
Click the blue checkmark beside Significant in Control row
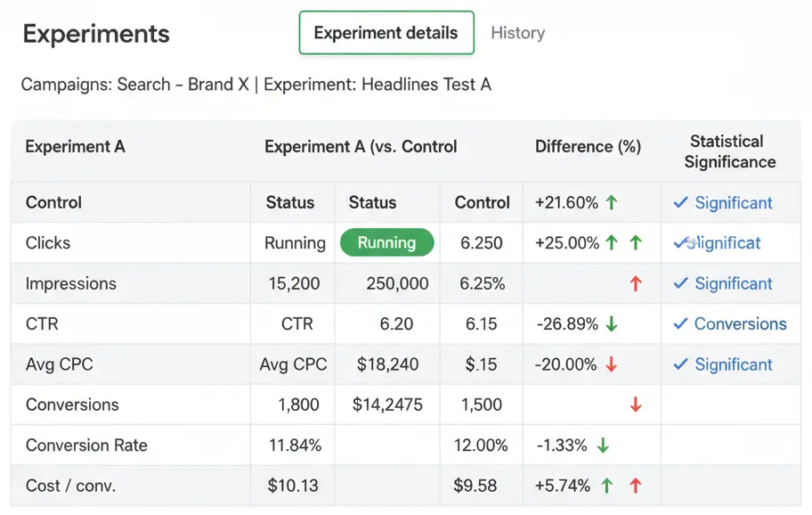pos(680,203)
